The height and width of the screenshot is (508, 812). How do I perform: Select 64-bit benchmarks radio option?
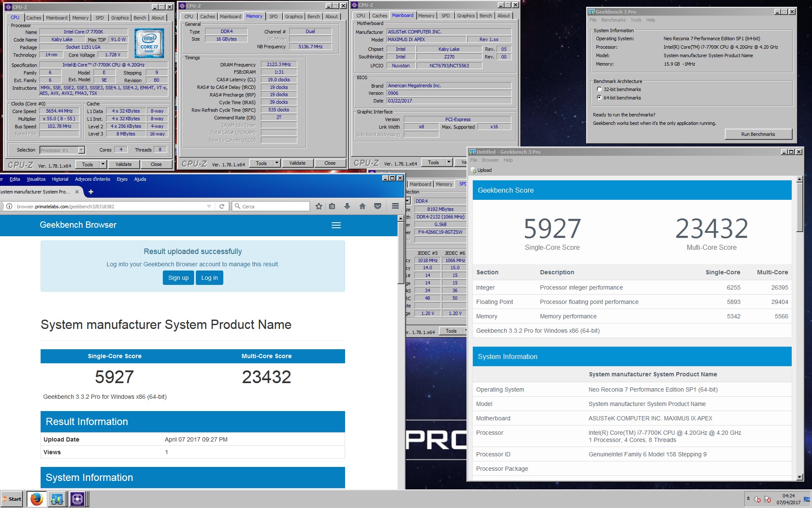[x=599, y=97]
